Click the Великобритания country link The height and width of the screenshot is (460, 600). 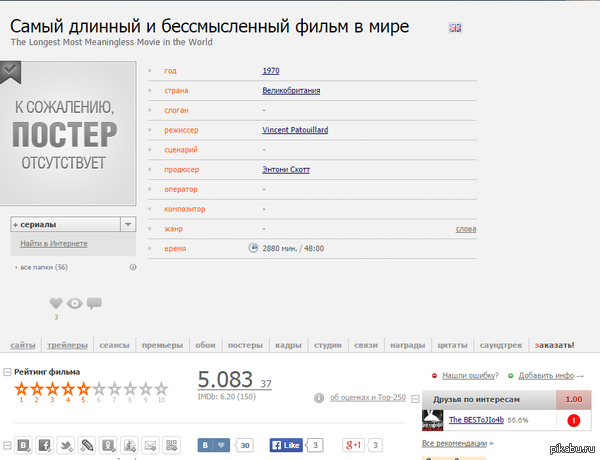(290, 90)
